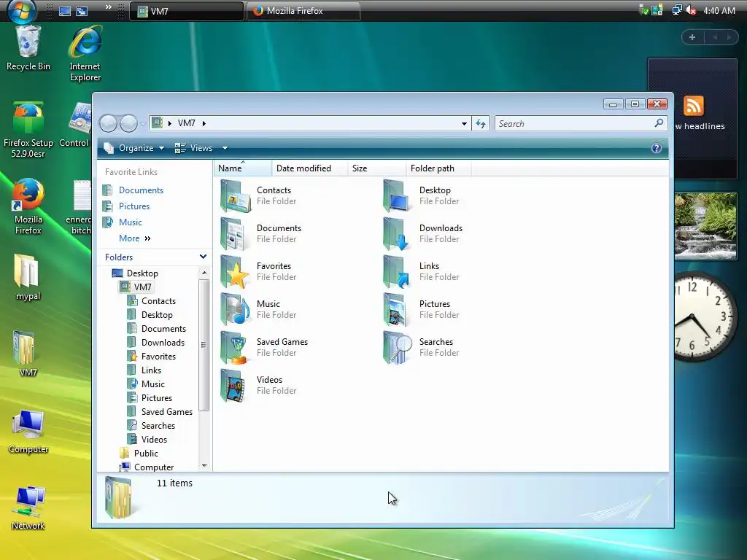Image resolution: width=747 pixels, height=560 pixels.
Task: Select Saved Games in folder tree
Action: pyautogui.click(x=167, y=412)
